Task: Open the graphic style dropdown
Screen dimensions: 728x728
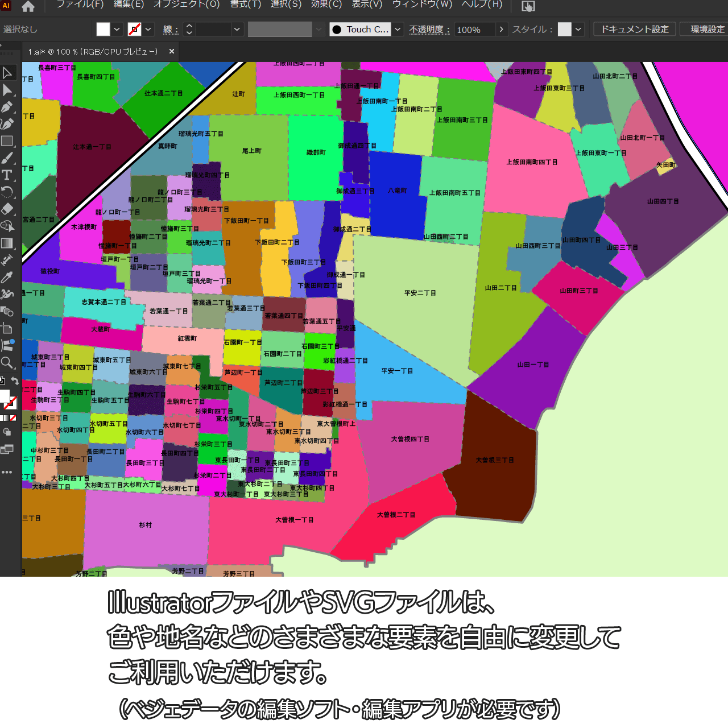Action: pyautogui.click(x=578, y=29)
